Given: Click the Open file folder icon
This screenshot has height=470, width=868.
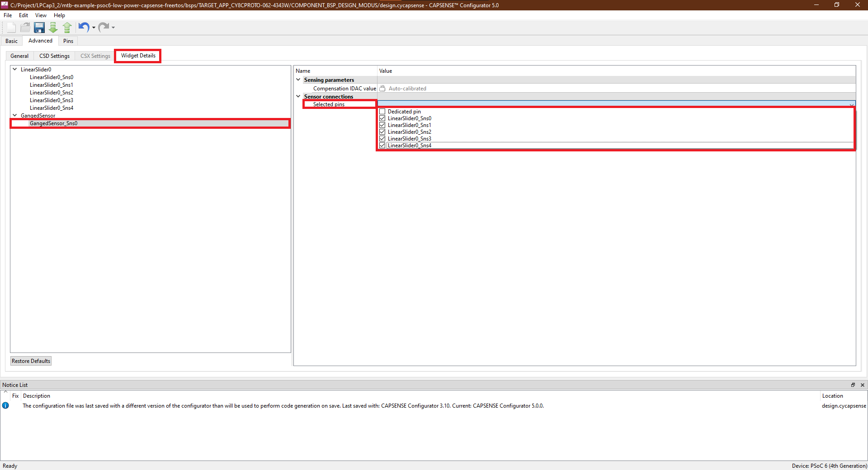Looking at the screenshot, I should tap(25, 28).
